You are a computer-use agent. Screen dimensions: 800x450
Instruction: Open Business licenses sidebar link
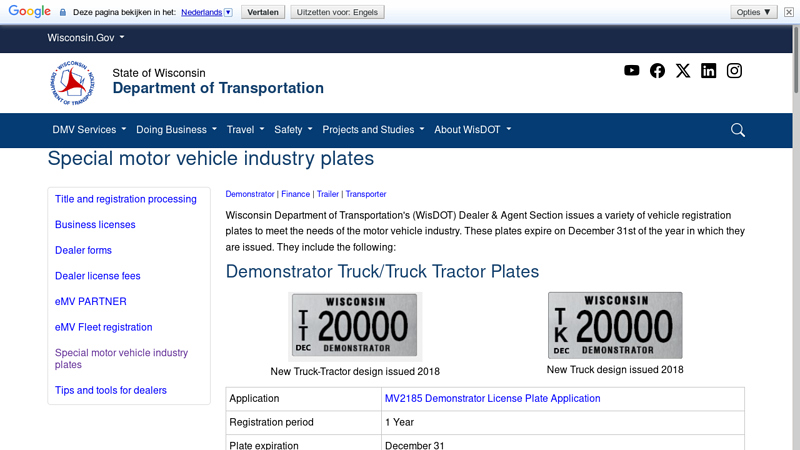pos(95,224)
